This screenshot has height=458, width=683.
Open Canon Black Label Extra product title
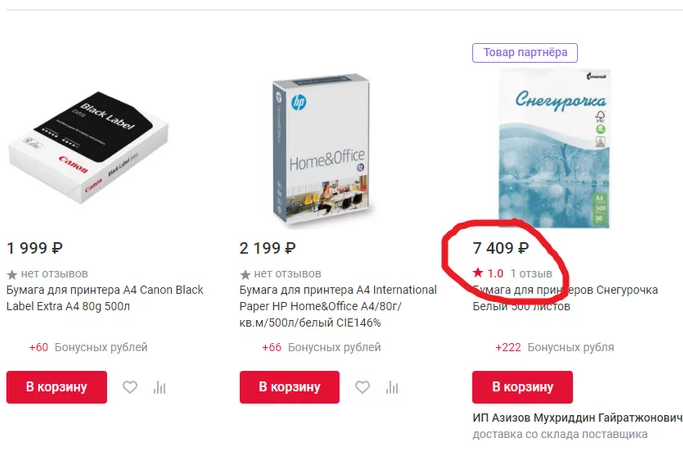coord(104,298)
